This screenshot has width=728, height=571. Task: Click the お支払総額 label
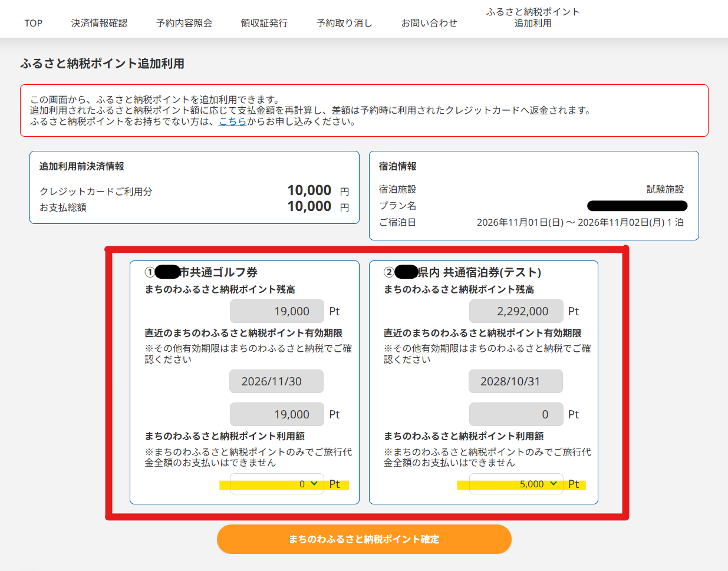[x=63, y=207]
